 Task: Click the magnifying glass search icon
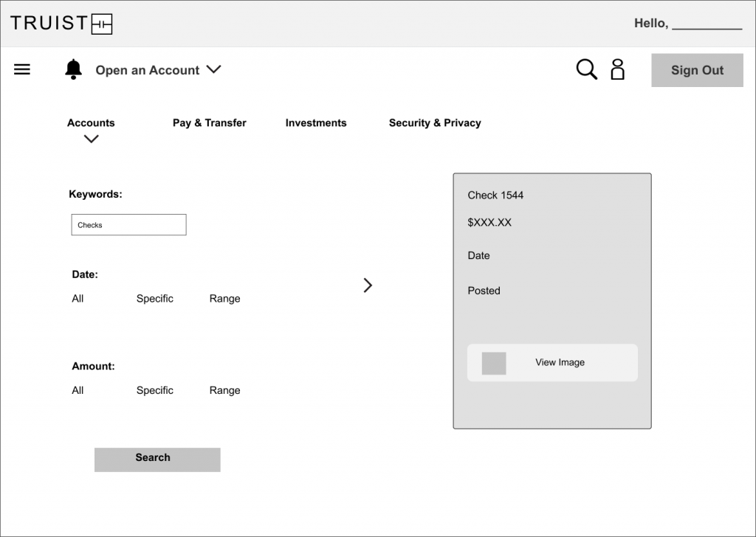tap(586, 69)
